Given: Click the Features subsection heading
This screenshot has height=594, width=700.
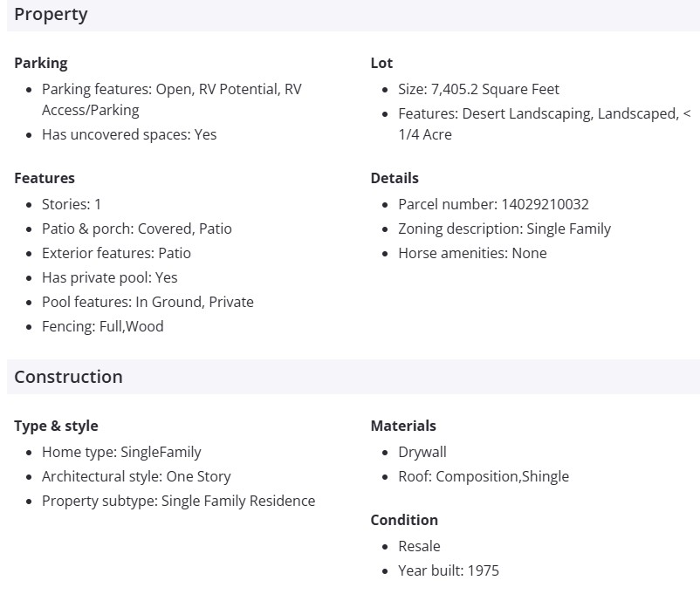Looking at the screenshot, I should tap(45, 178).
